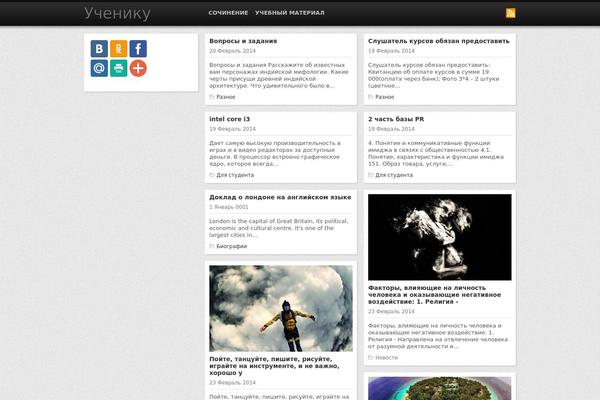
Task: Share on Facebook icon
Action: pos(138,49)
